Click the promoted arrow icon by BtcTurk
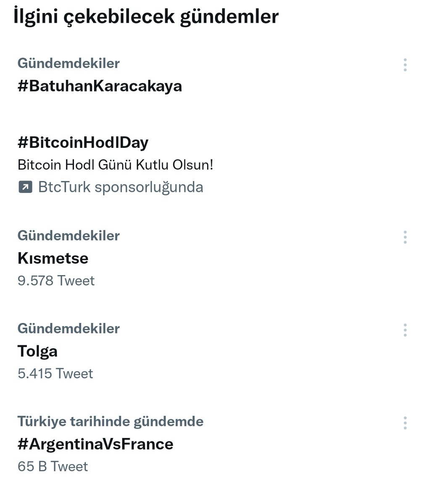The image size is (427, 504). point(25,187)
